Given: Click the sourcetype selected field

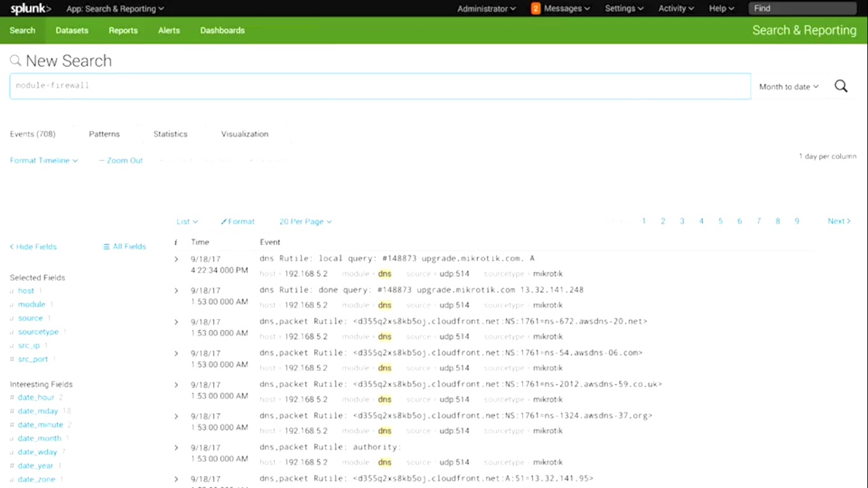Looking at the screenshot, I should tap(38, 332).
